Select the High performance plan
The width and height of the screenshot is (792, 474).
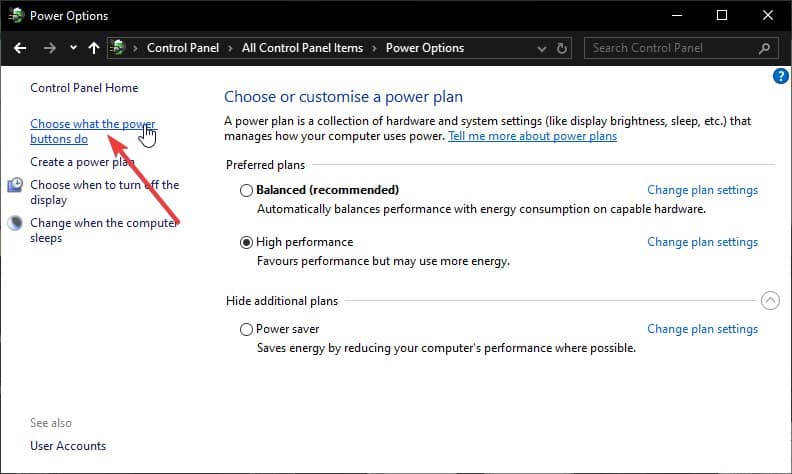pyautogui.click(x=246, y=243)
